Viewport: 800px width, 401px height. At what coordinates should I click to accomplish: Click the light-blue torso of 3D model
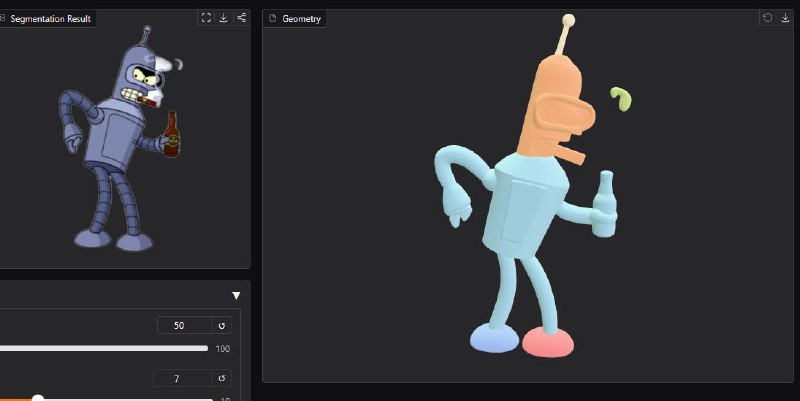click(x=526, y=207)
